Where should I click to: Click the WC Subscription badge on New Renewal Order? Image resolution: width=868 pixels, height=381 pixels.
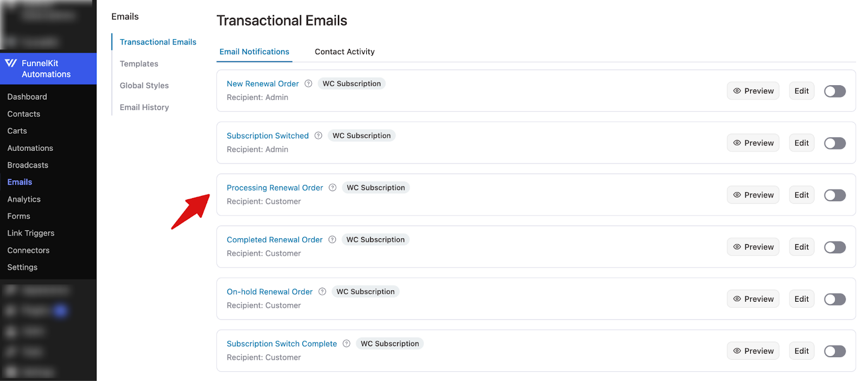[352, 83]
